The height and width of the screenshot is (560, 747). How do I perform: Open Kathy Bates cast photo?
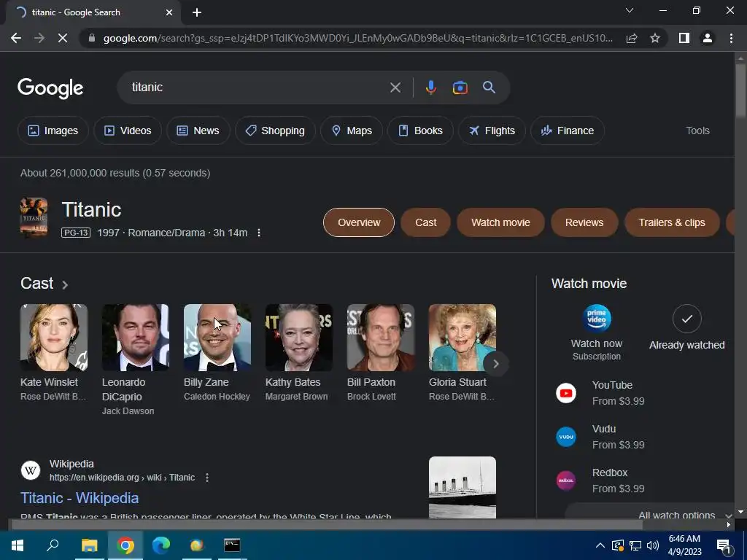click(x=298, y=338)
